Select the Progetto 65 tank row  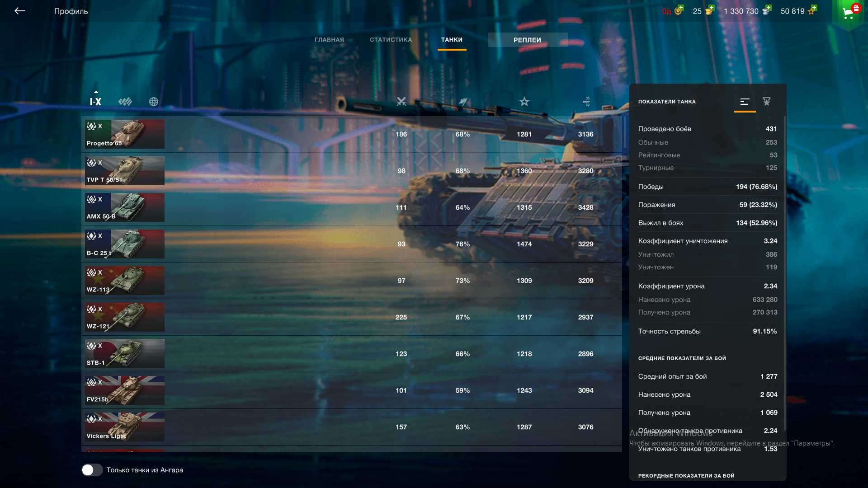pyautogui.click(x=352, y=134)
